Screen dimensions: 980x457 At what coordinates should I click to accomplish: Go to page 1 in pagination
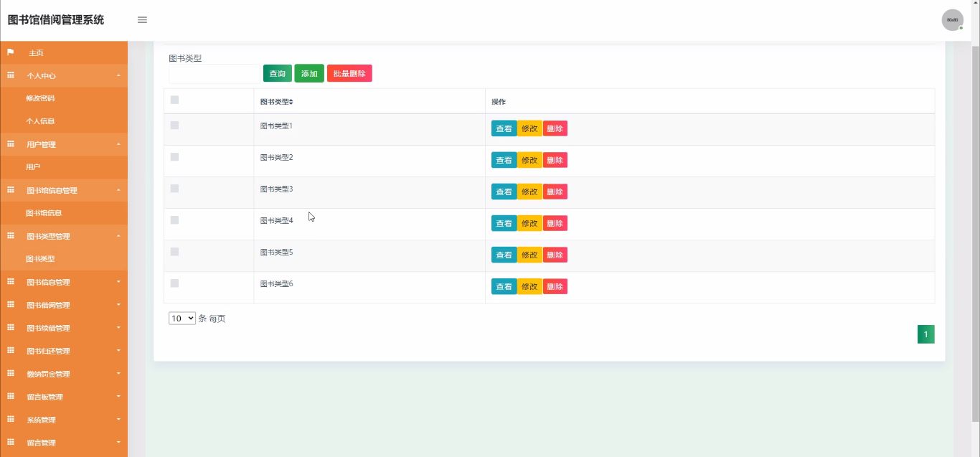click(925, 334)
